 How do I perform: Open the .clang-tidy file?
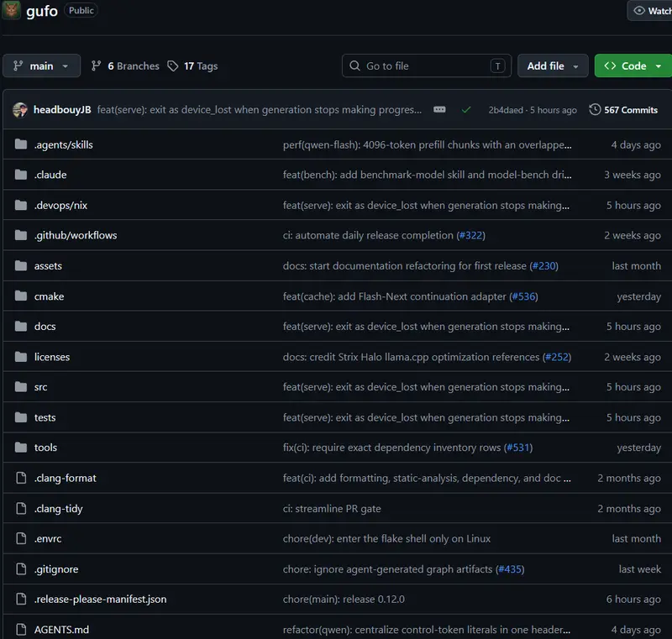58,508
